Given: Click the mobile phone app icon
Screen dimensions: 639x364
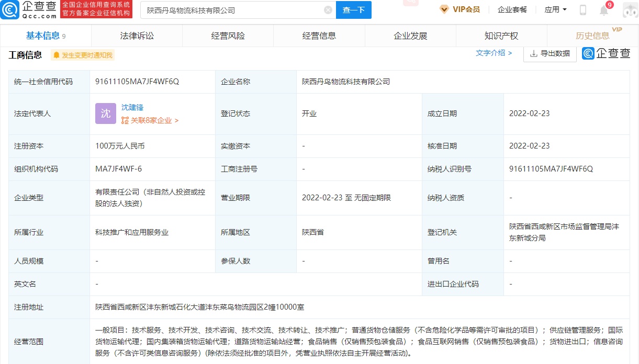Looking at the screenshot, I should pos(582,10).
